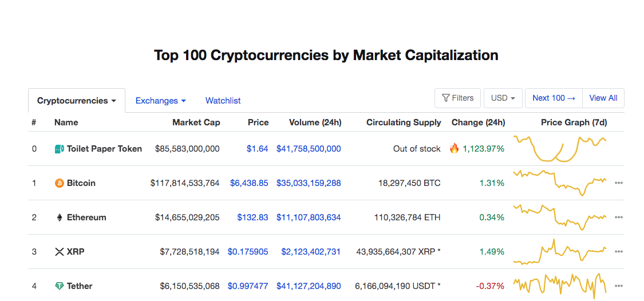Expand the Cryptocurrencies tab dropdown
Image resolution: width=644 pixels, height=301 pixels.
coord(77,101)
